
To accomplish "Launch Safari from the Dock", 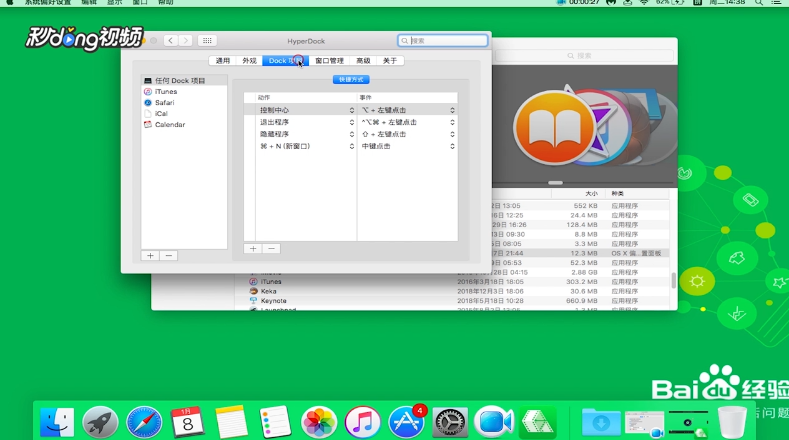I will (144, 421).
